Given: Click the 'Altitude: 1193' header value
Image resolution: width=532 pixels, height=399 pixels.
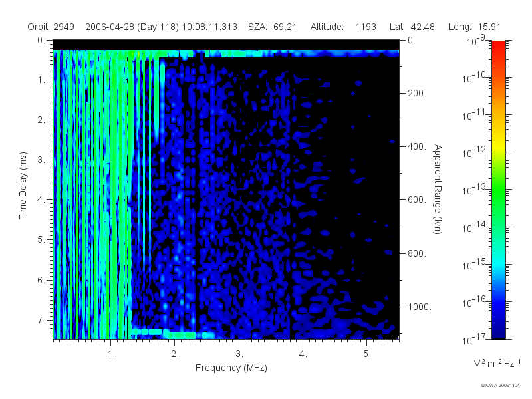Looking at the screenshot, I should 343,27.
